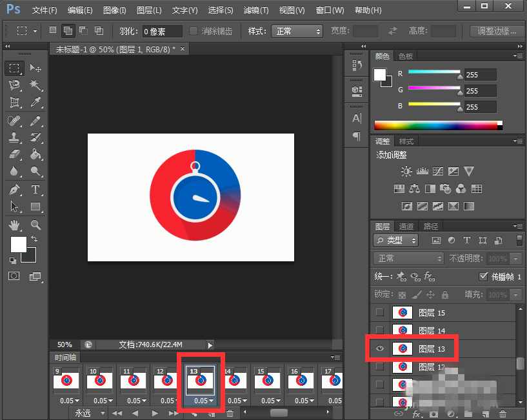Select the Hand tool
The width and height of the screenshot is (527, 420).
click(15, 225)
